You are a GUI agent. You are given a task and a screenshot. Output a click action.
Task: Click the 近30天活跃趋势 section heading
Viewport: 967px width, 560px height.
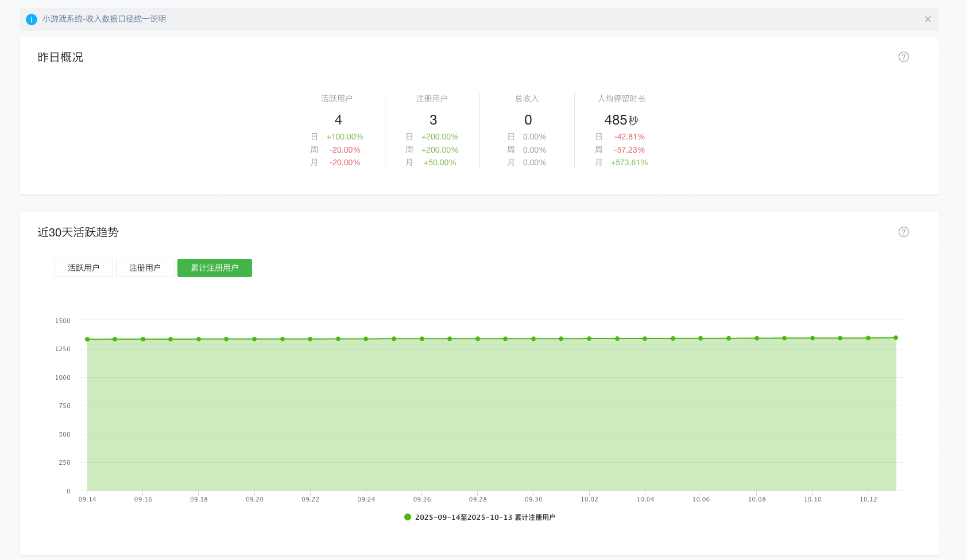(78, 232)
